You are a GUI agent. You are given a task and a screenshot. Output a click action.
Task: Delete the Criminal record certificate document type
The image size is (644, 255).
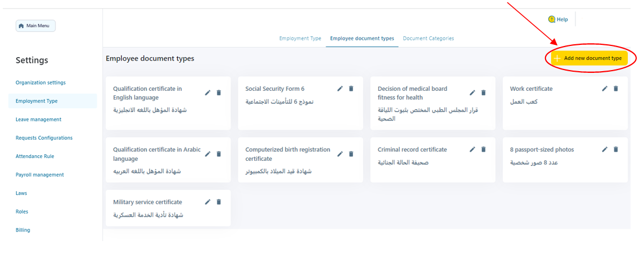pos(483,149)
